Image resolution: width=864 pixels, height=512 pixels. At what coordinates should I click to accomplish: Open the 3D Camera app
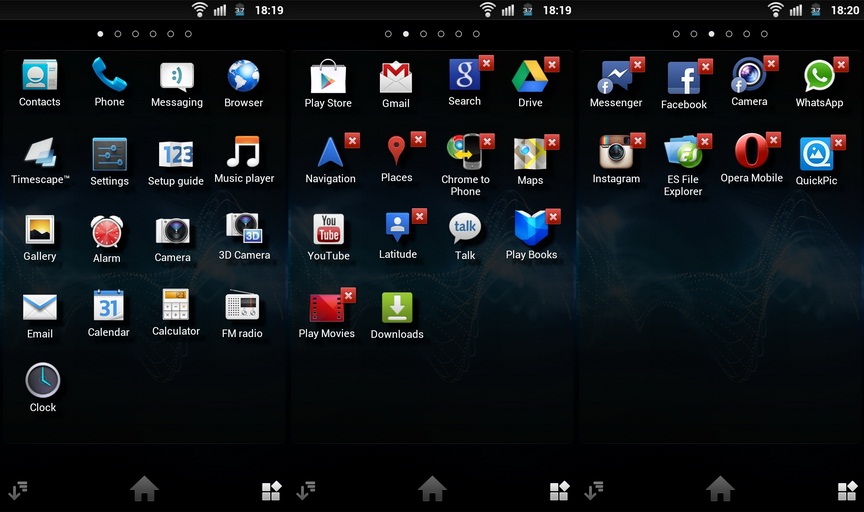244,228
